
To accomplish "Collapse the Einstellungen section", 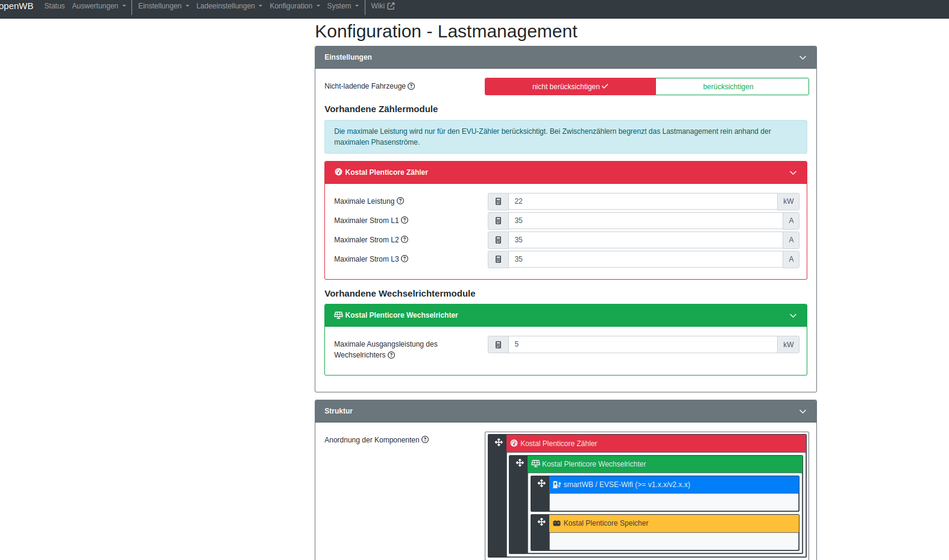I will pos(802,58).
